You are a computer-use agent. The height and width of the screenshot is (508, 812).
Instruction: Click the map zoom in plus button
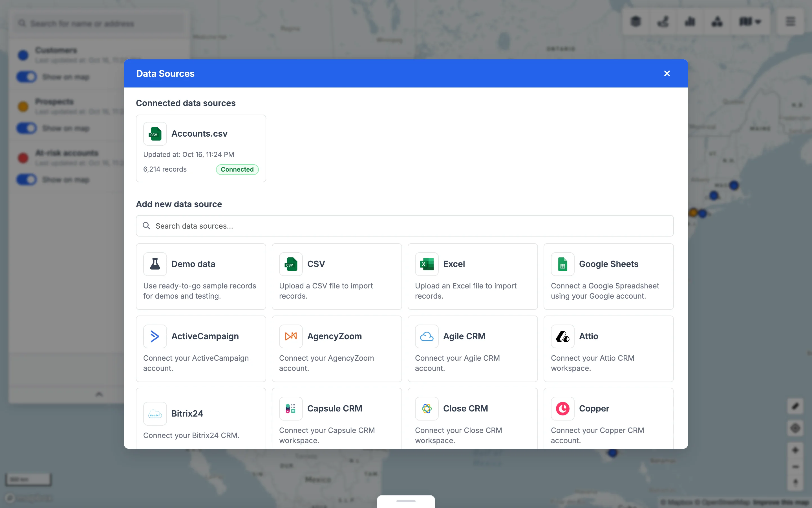click(795, 450)
